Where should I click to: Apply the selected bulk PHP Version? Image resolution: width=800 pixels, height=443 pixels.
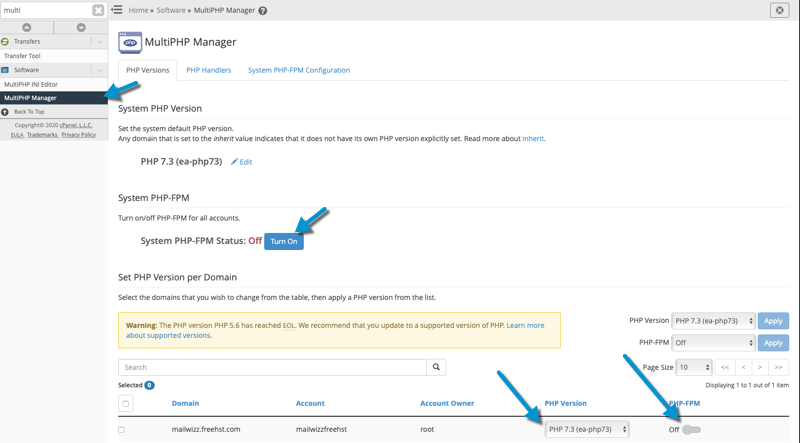tap(773, 321)
